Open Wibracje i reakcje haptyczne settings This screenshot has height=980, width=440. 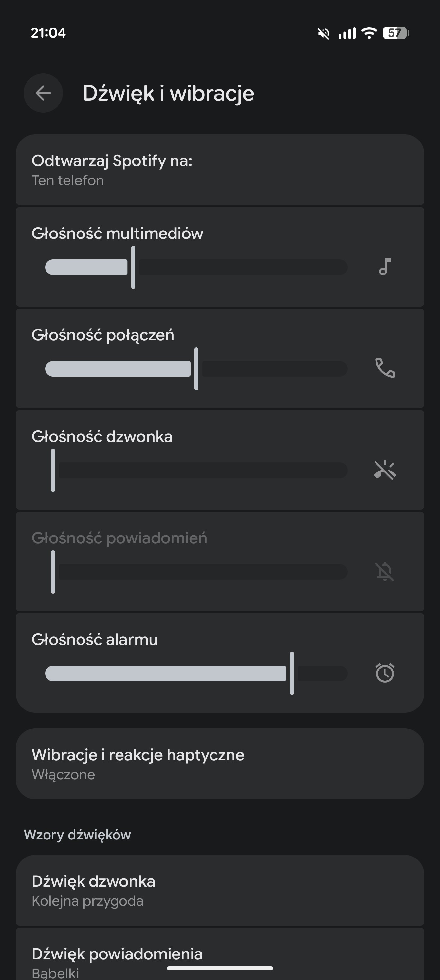click(220, 764)
